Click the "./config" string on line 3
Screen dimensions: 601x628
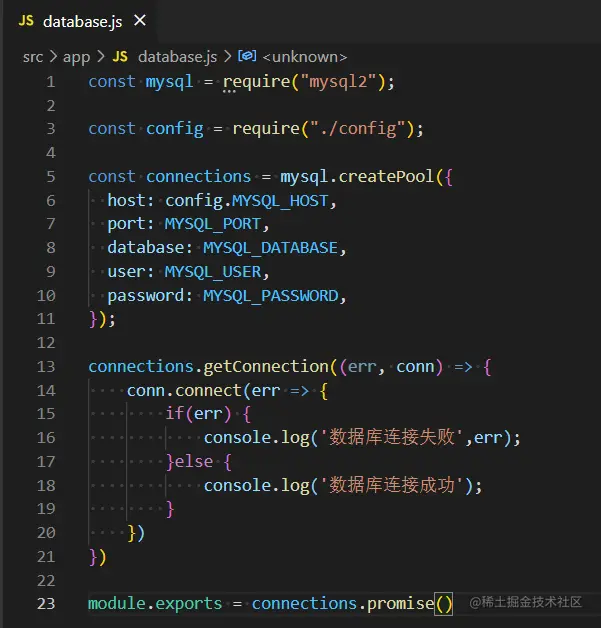tap(358, 129)
